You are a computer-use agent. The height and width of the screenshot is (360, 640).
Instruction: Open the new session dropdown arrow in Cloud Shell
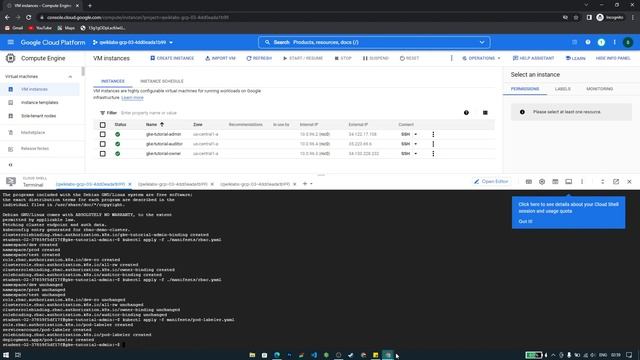(311, 184)
